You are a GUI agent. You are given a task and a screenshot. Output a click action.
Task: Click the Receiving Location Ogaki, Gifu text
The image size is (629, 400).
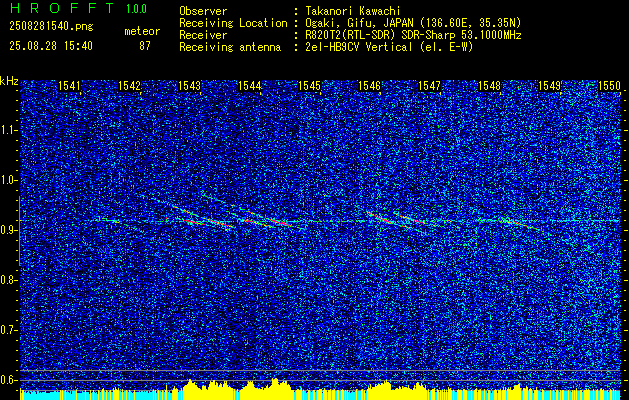(413, 23)
